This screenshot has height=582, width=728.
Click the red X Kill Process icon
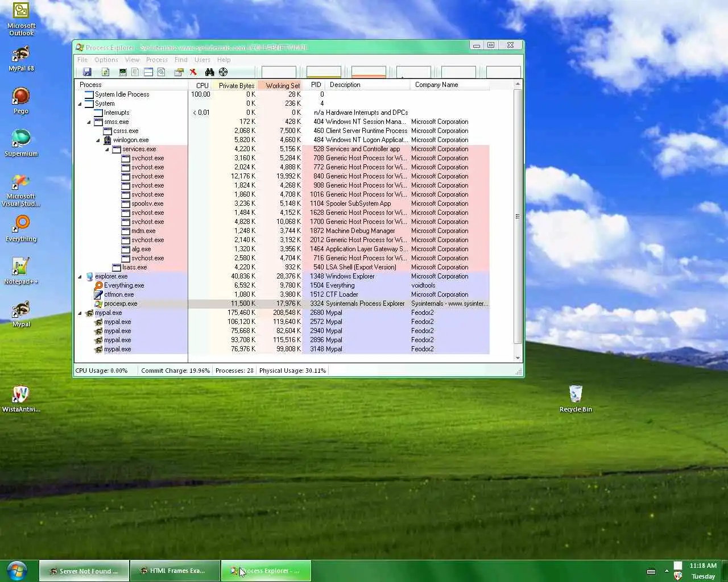tap(193, 72)
